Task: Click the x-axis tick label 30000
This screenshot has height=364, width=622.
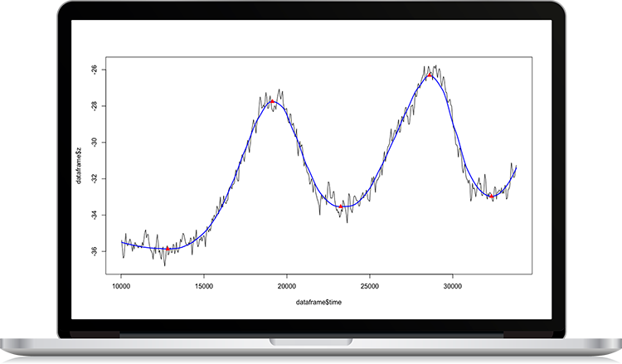Action: (453, 286)
